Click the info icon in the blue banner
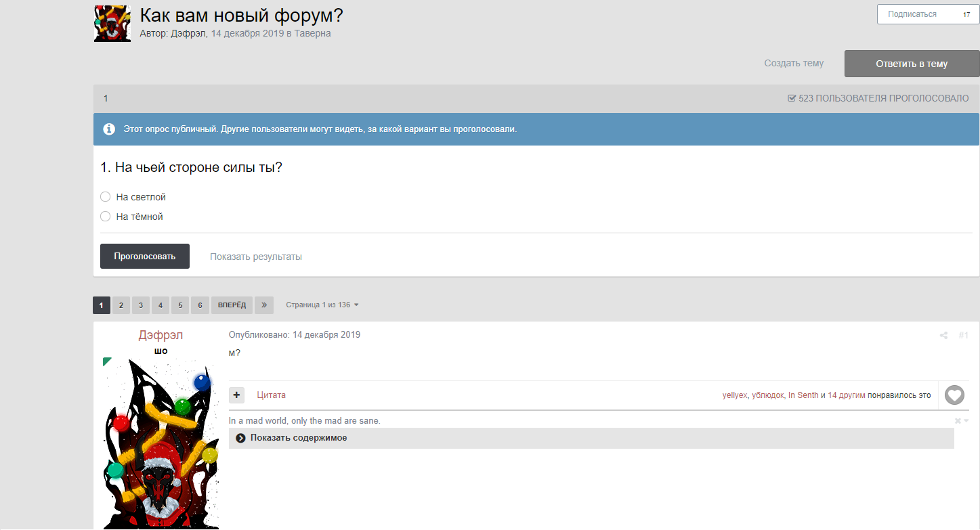Image resolution: width=980 pixels, height=530 pixels. click(109, 129)
